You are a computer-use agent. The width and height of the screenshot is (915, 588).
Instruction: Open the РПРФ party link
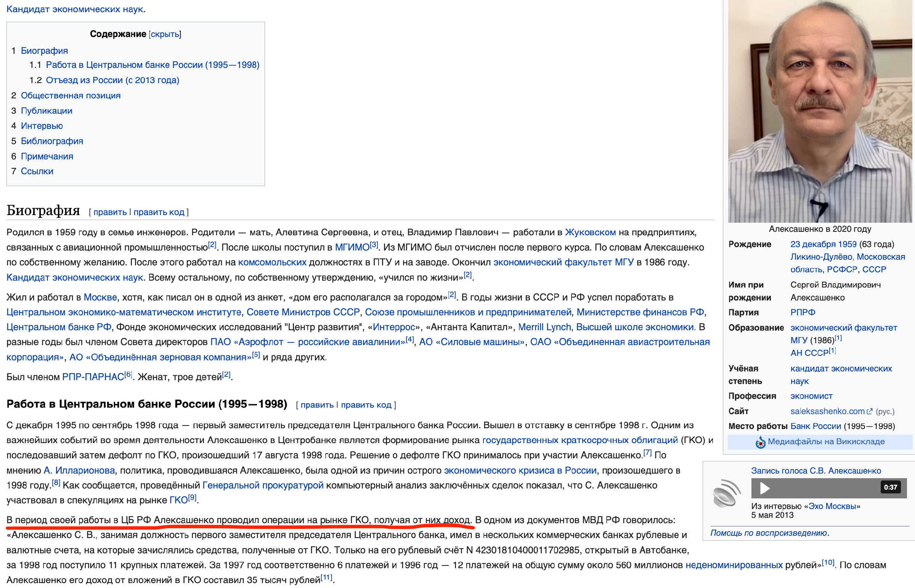click(x=803, y=312)
